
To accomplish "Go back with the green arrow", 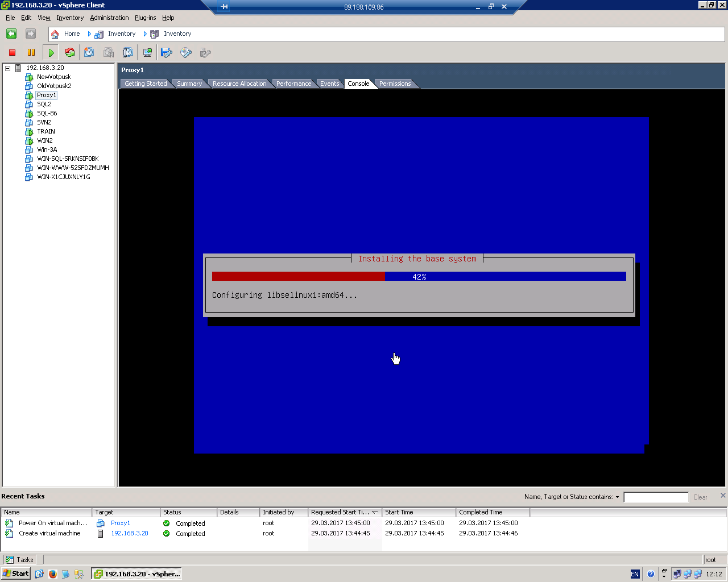I will pyautogui.click(x=11, y=34).
